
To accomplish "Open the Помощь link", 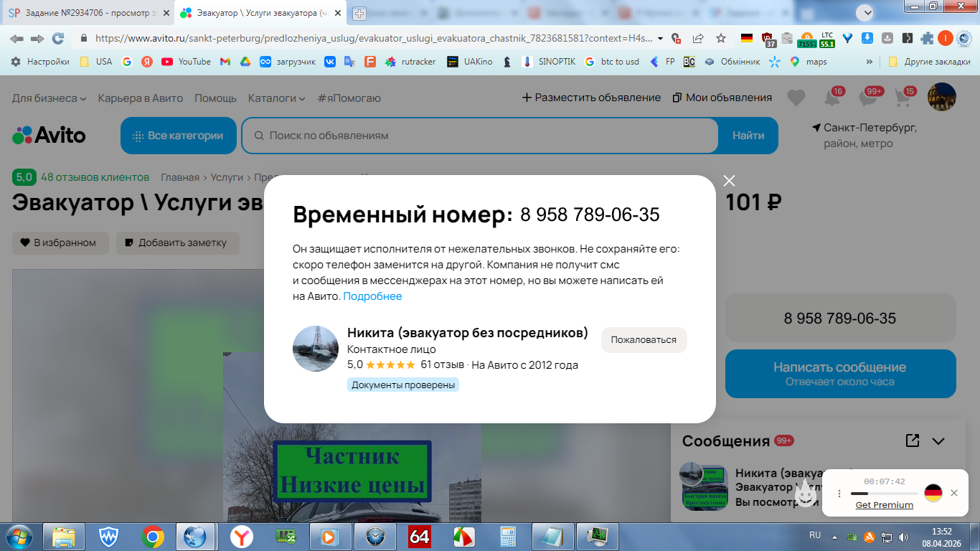I will (x=215, y=98).
